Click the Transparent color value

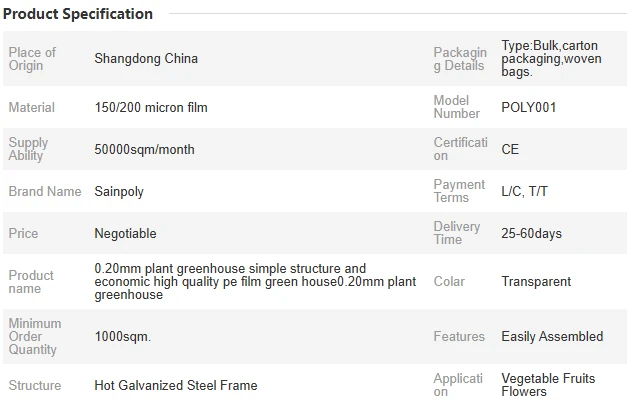pos(536,281)
